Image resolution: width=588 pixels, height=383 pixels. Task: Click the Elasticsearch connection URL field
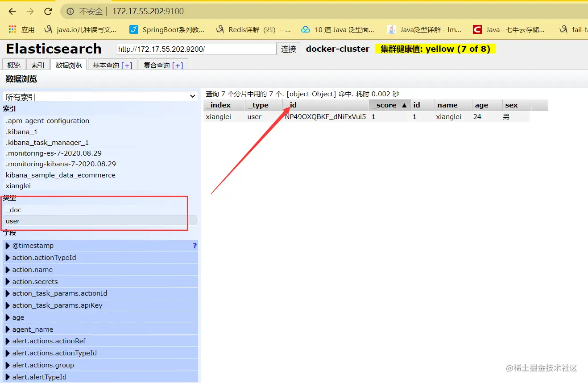pyautogui.click(x=196, y=49)
